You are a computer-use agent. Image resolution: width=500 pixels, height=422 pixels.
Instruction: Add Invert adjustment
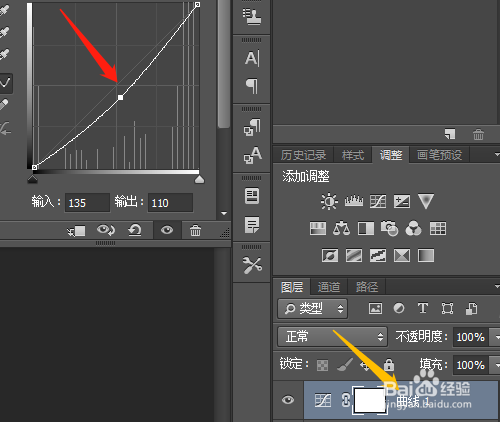coord(330,256)
